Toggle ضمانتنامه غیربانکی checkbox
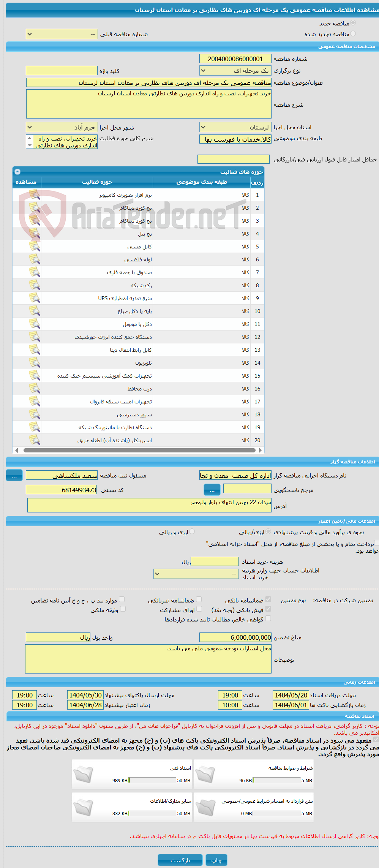The width and height of the screenshot is (379, 868). [x=199, y=599]
